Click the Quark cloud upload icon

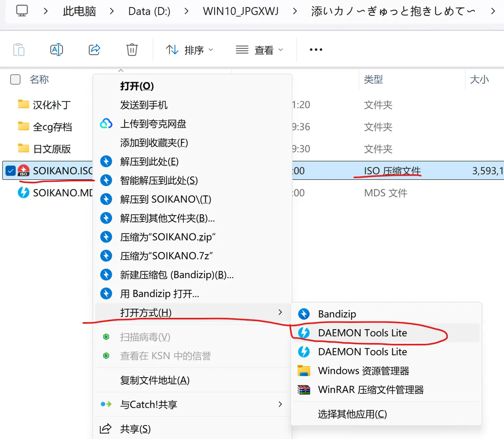(x=106, y=124)
